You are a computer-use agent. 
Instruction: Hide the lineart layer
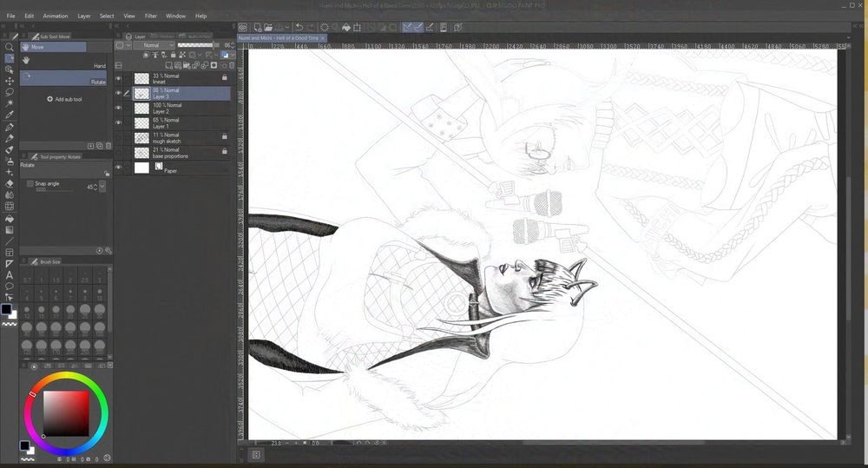pos(118,79)
